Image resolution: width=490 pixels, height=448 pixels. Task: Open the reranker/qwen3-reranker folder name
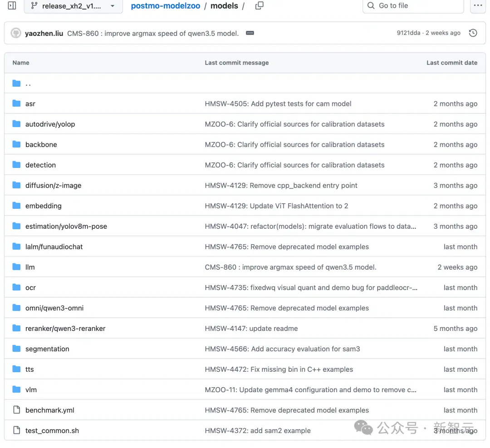pyautogui.click(x=65, y=329)
